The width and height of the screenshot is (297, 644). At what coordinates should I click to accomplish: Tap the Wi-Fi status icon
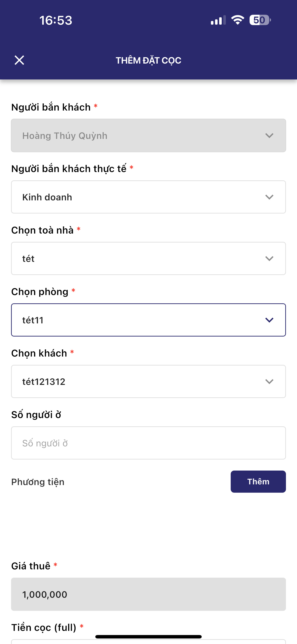(238, 20)
